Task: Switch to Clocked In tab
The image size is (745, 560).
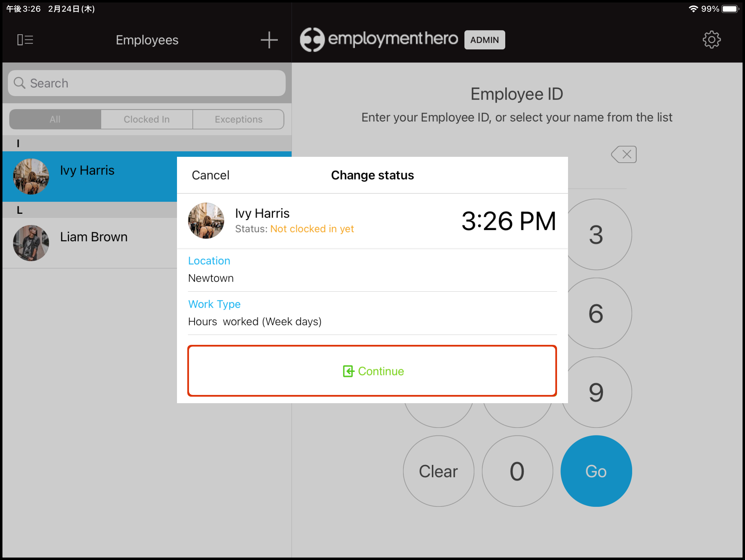Action: pyautogui.click(x=147, y=119)
